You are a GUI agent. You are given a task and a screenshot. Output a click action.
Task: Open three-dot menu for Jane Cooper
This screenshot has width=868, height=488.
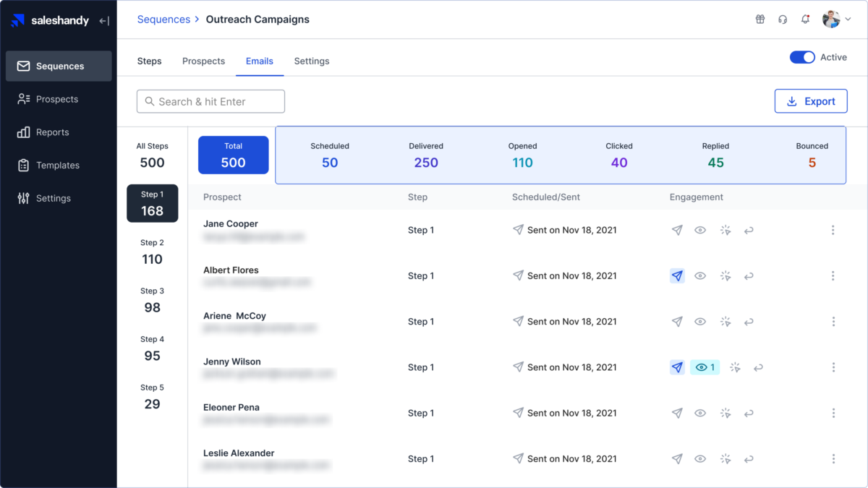(x=833, y=231)
